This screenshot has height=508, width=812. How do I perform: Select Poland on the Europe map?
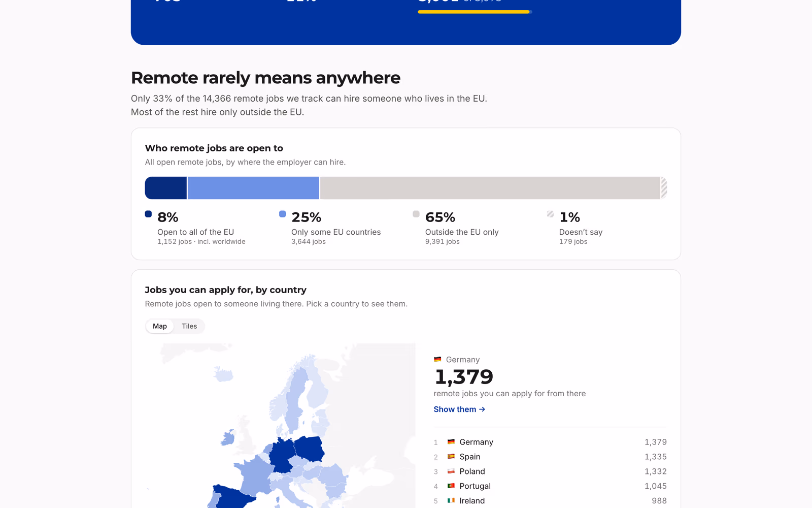(310, 449)
